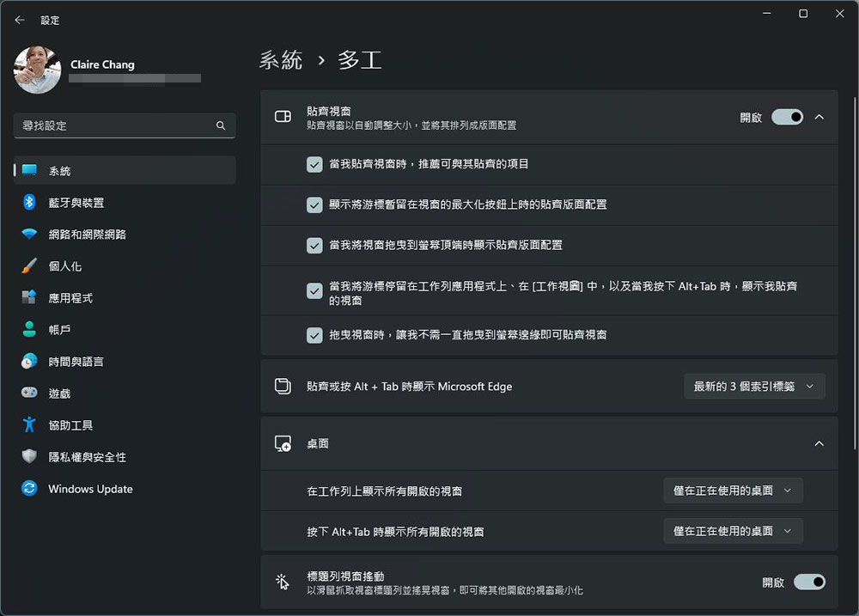This screenshot has width=859, height=616.
Task: Turn off the 貼齊視窗 toggle
Action: click(787, 118)
